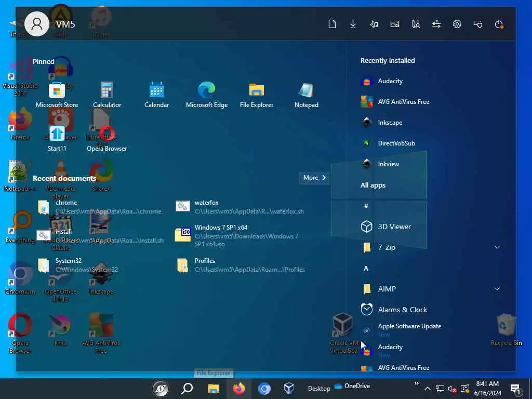
Task: Open recent document waterfox
Action: point(240,207)
